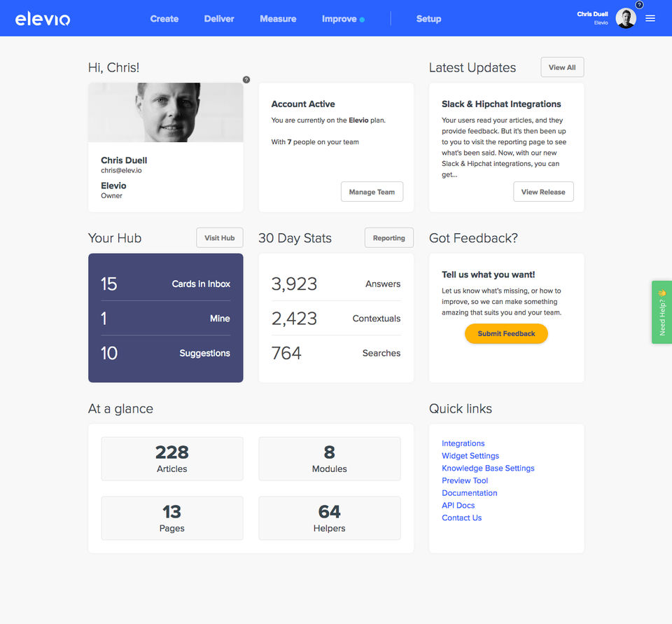
Task: Open the hamburger menu icon
Action: click(x=650, y=18)
